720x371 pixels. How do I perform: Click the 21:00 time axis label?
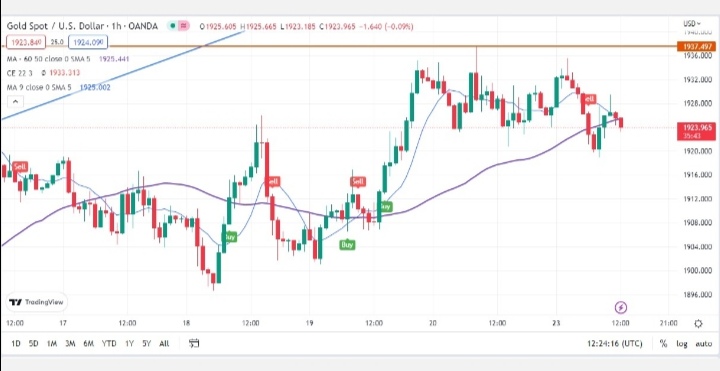click(669, 323)
